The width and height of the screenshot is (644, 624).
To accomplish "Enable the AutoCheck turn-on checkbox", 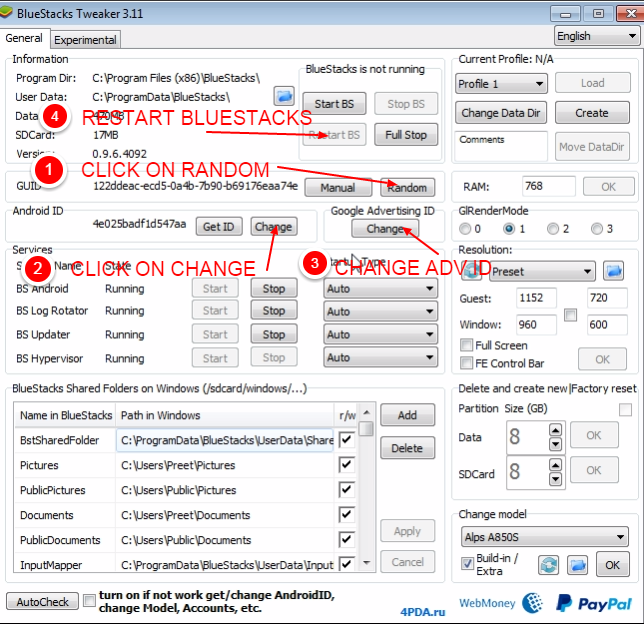I will pyautogui.click(x=89, y=601).
